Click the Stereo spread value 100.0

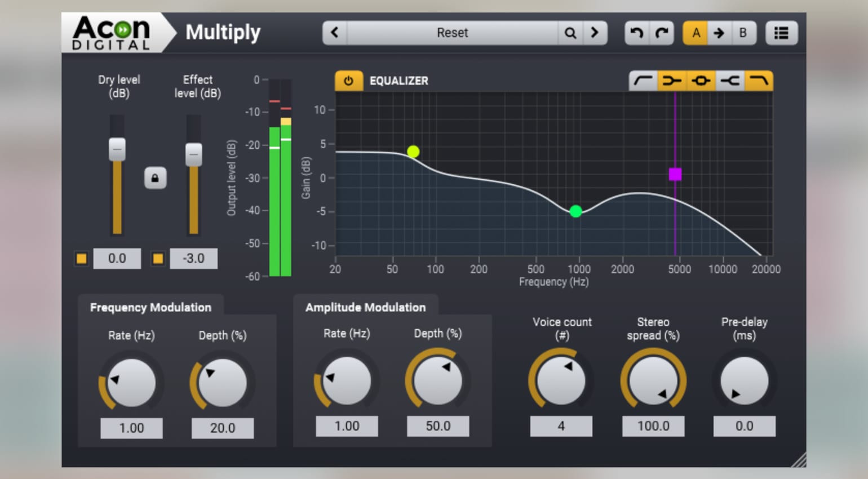coord(653,427)
